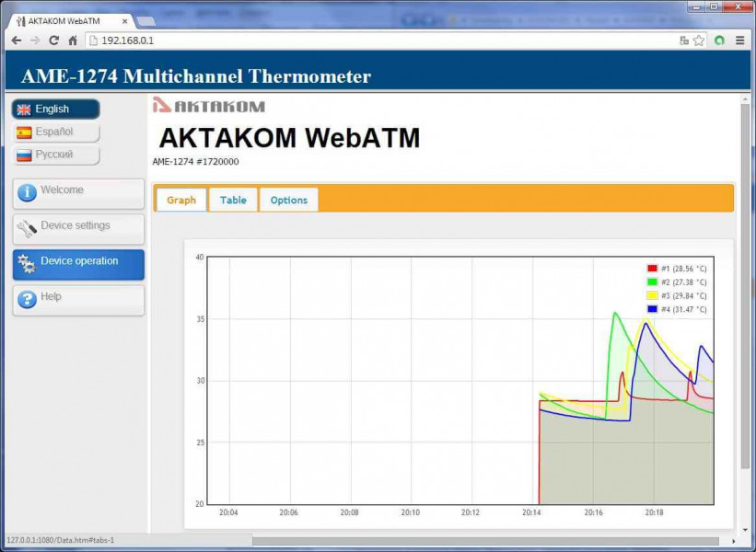Click the Russian flag icon
The height and width of the screenshot is (552, 756).
[24, 155]
